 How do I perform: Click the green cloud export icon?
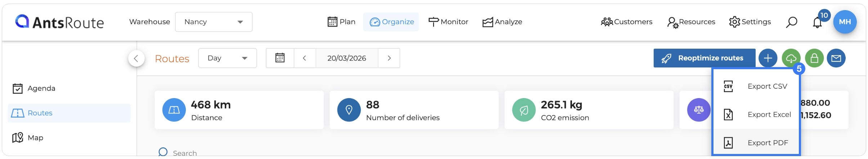click(x=791, y=58)
